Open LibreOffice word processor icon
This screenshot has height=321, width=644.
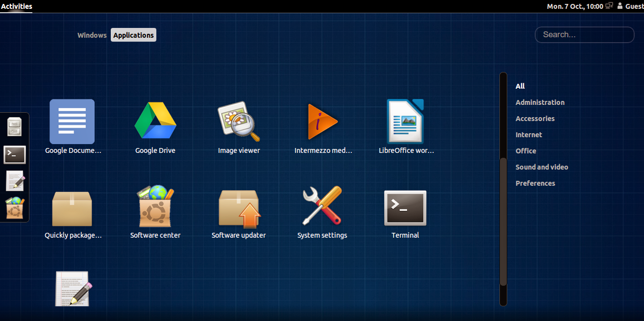coord(405,121)
